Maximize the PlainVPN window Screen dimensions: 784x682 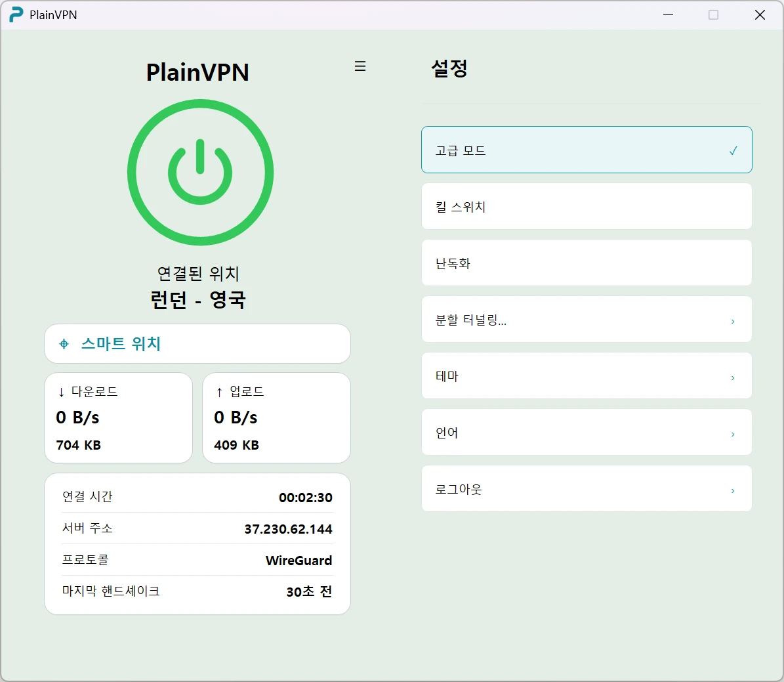(x=714, y=15)
